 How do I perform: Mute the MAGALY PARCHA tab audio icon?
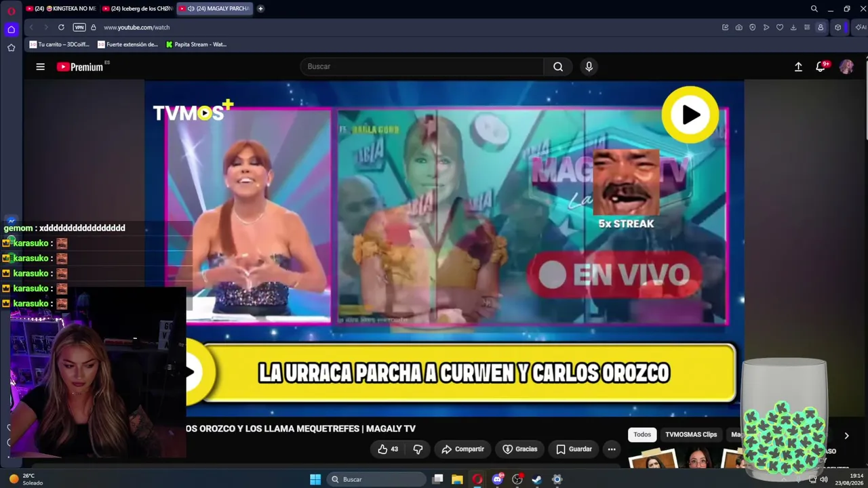[x=191, y=9]
